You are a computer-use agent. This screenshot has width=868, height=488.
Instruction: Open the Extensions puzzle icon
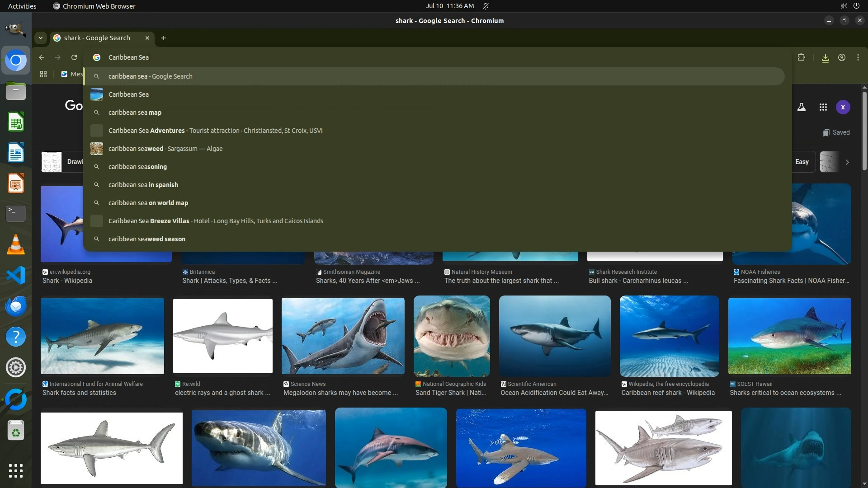(x=801, y=57)
